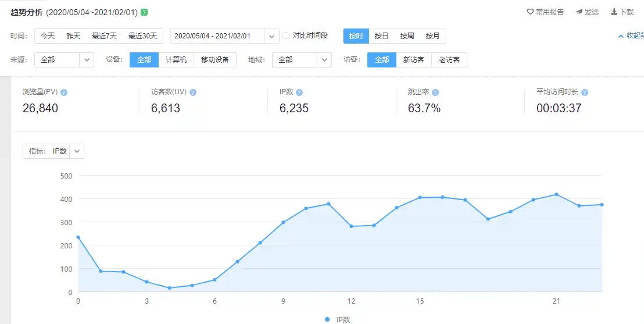Enable the 对比时间段 checkbox
This screenshot has height=324, width=644.
click(x=286, y=35)
